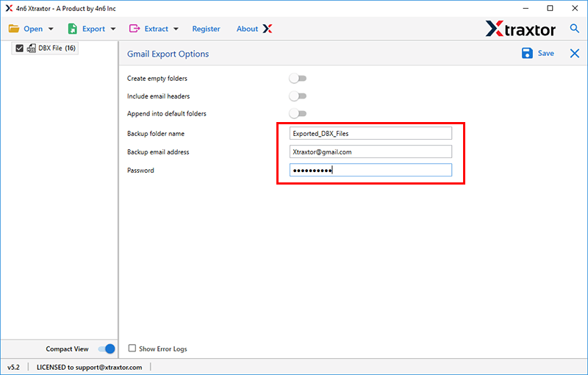Open the Export menu
This screenshot has height=375, width=588.
(x=92, y=29)
